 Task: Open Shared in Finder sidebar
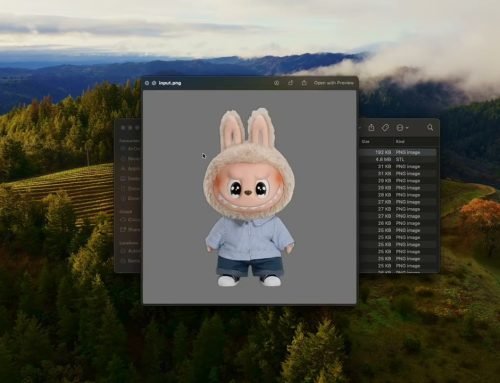coord(131,230)
